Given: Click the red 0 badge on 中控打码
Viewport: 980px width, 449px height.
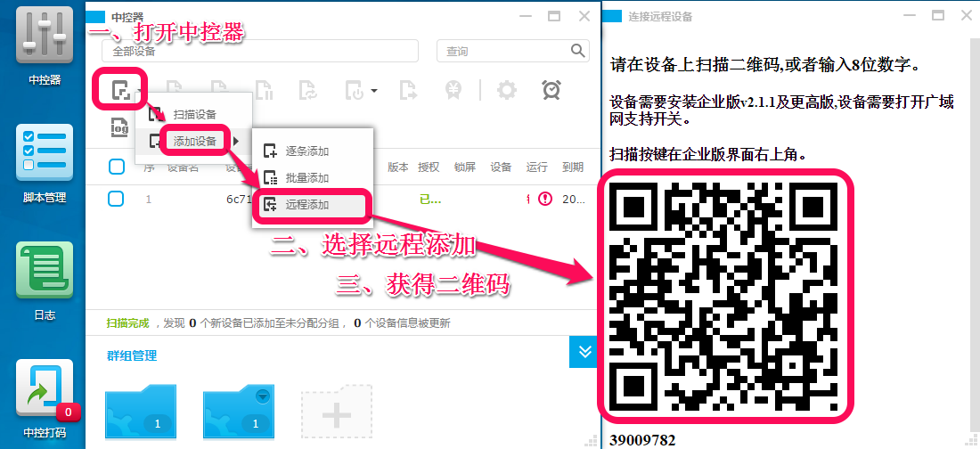Looking at the screenshot, I should pos(68,412).
